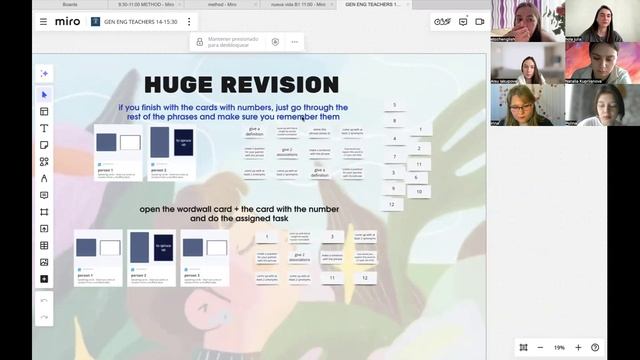The image size is (640, 360).
Task: Open board title GEN ENG TEACHERS 14-15:30
Action: coord(140,22)
